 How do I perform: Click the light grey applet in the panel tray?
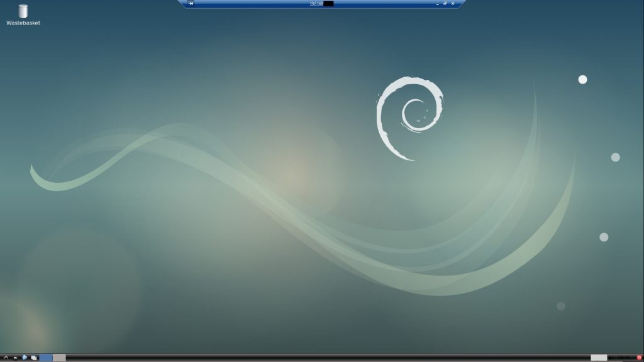click(x=599, y=358)
